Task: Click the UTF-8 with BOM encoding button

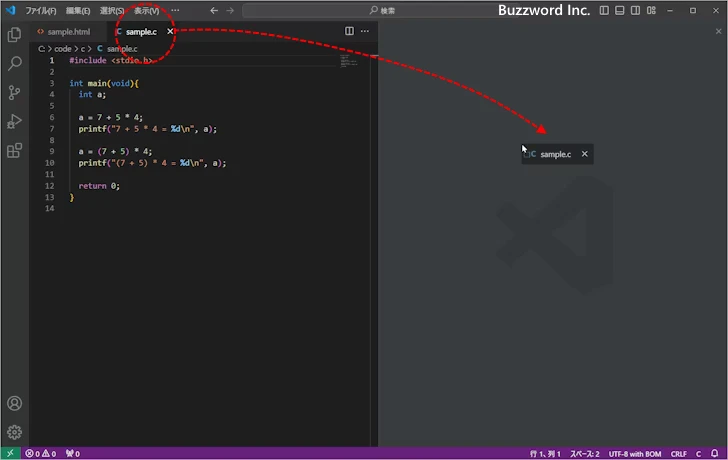Action: pos(635,453)
